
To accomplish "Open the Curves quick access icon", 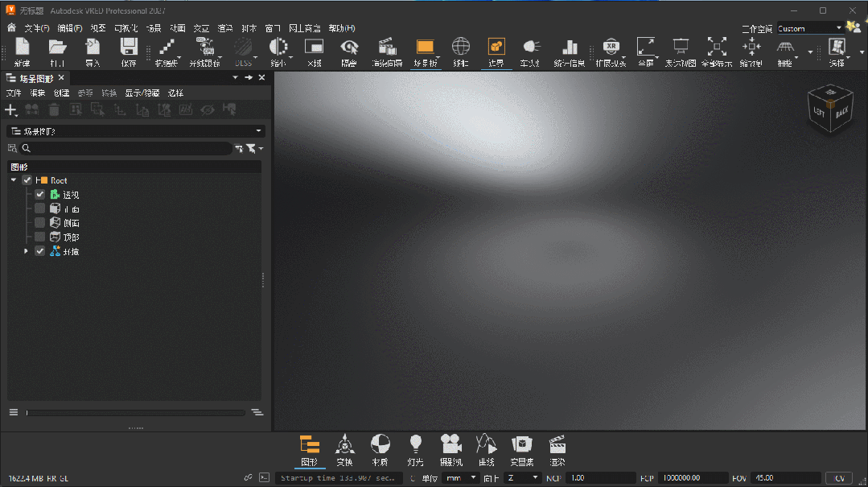I will tap(486, 444).
